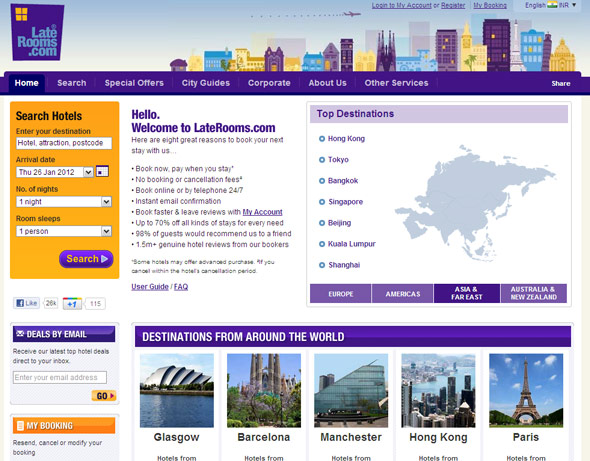Viewport: 590px width, 461px height.
Task: Click the Hong Kong bullet in Top Destinations
Action: tap(322, 139)
